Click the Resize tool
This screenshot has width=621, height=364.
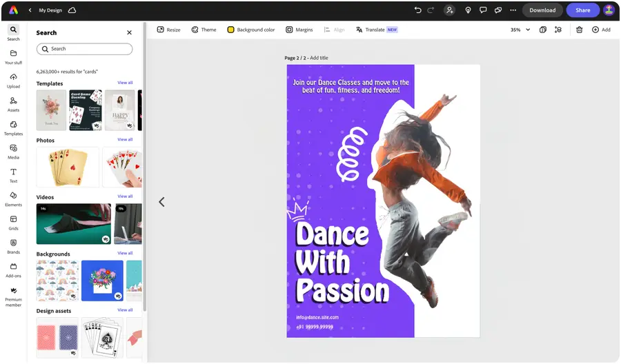coord(168,30)
